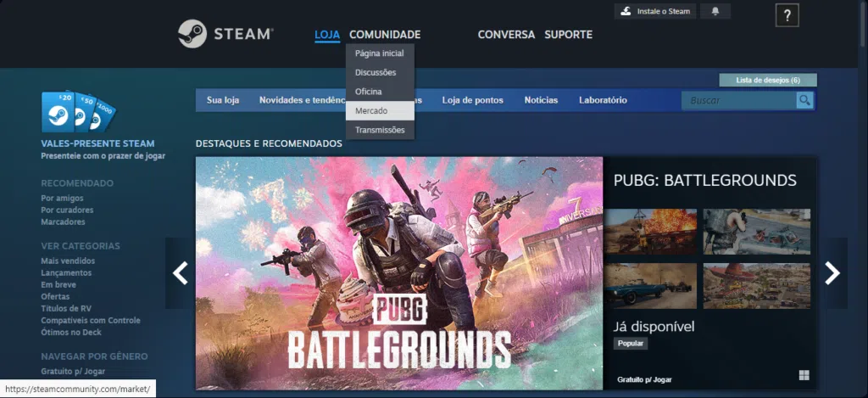Open Oficina in the Comunidade menu
This screenshot has width=868, height=398.
pos(369,92)
